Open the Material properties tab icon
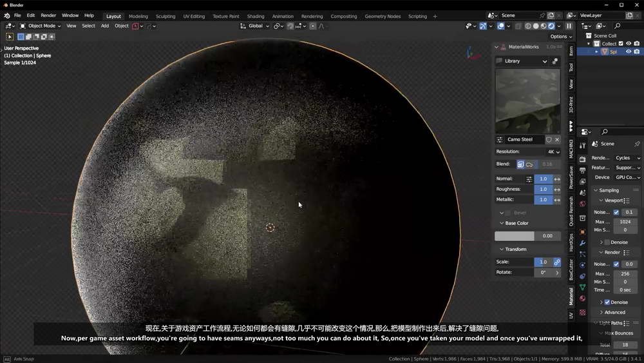The height and width of the screenshot is (363, 644). pos(582,299)
